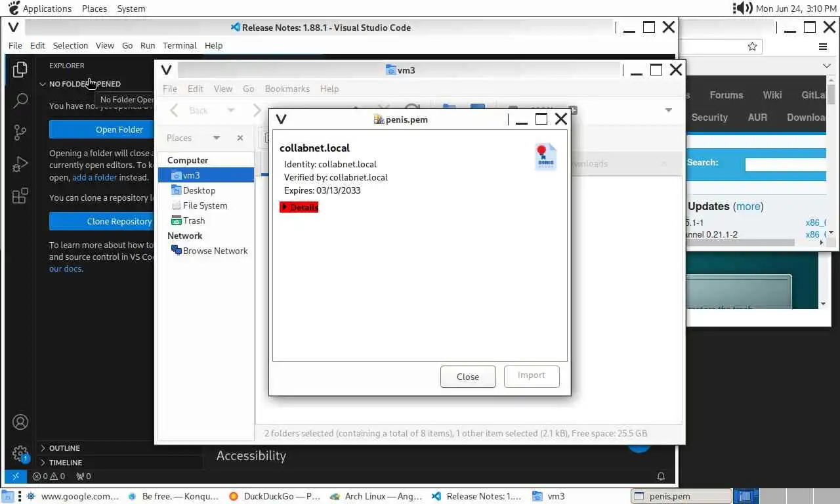Close the Places sidebar in the file manager

[240, 138]
